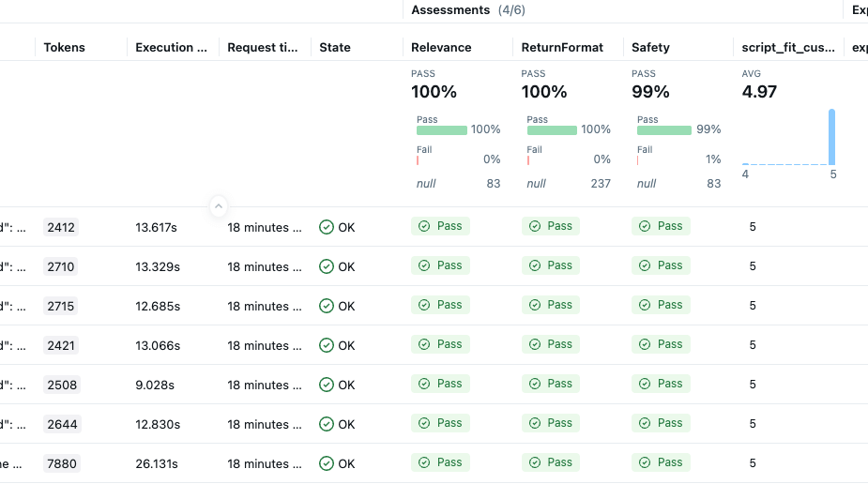Click the ReturnFormat Pass icon in the 7880 row
This screenshot has width=868, height=484.
point(535,462)
